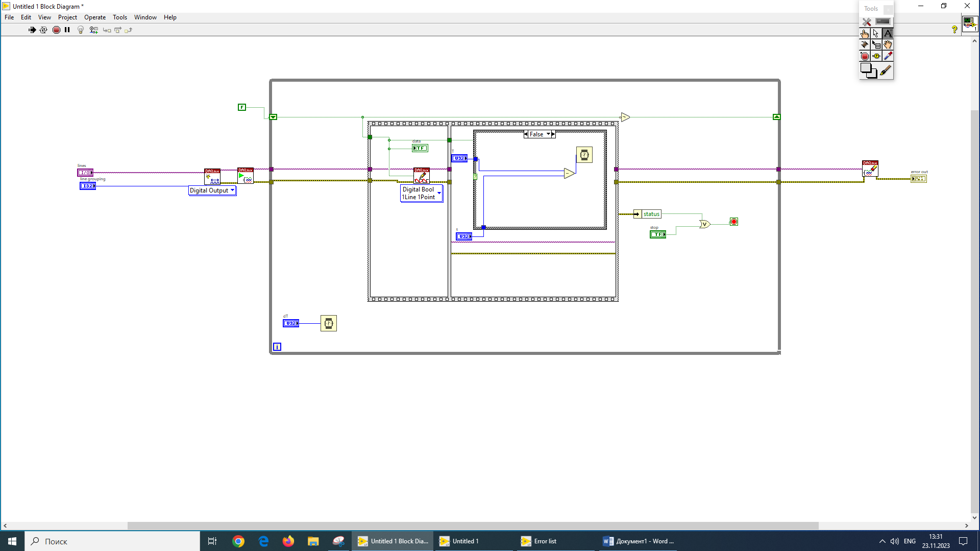Close the Tools palette

(x=888, y=9)
